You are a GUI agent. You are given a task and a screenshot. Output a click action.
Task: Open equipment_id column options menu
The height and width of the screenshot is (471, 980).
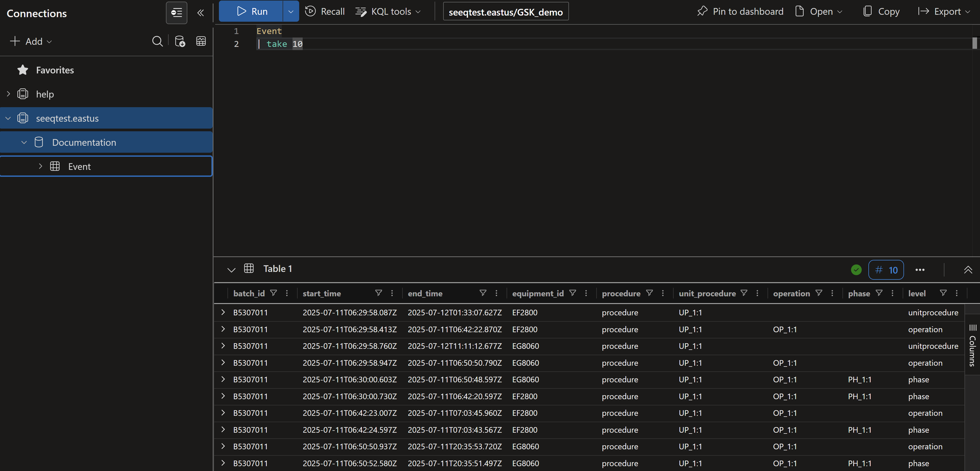coord(586,293)
